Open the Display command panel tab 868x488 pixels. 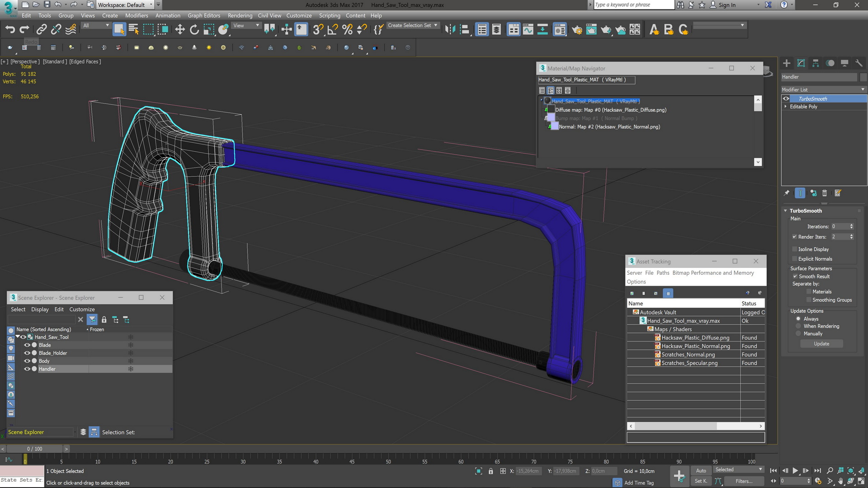click(844, 63)
